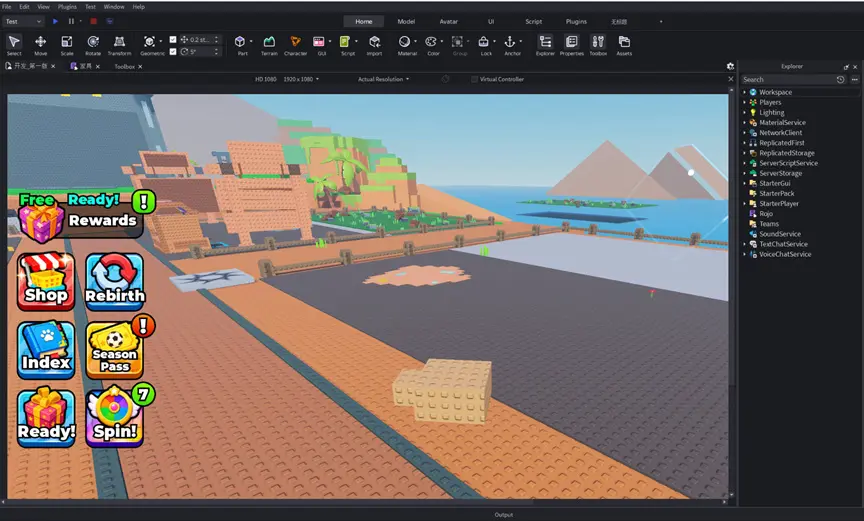
Task: Select the Transform tool
Action: pos(119,45)
